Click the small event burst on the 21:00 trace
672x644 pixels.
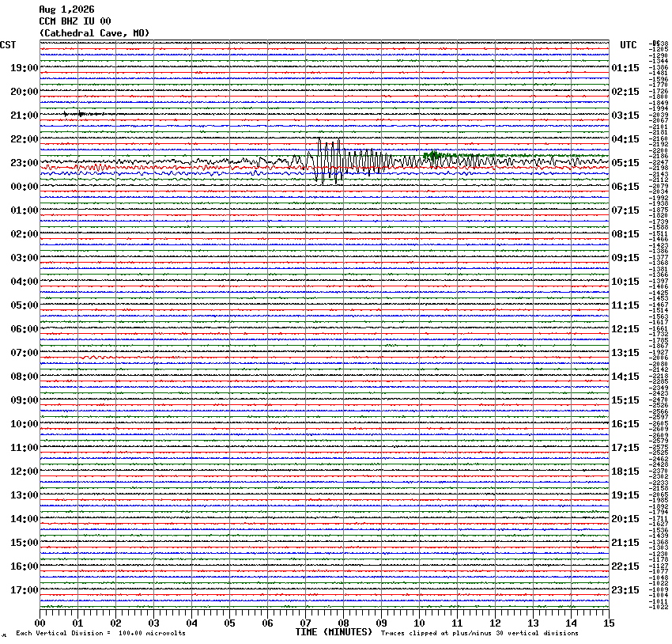81,114
